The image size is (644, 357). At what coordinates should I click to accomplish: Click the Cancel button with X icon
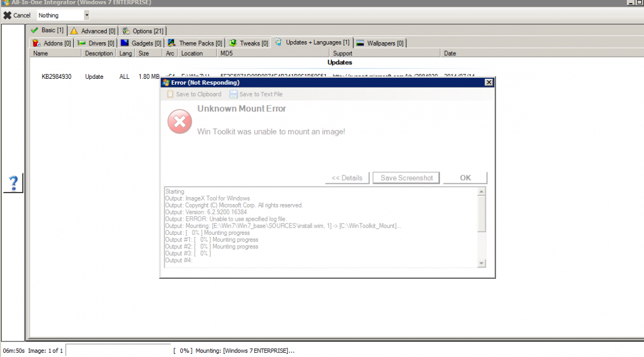17,15
